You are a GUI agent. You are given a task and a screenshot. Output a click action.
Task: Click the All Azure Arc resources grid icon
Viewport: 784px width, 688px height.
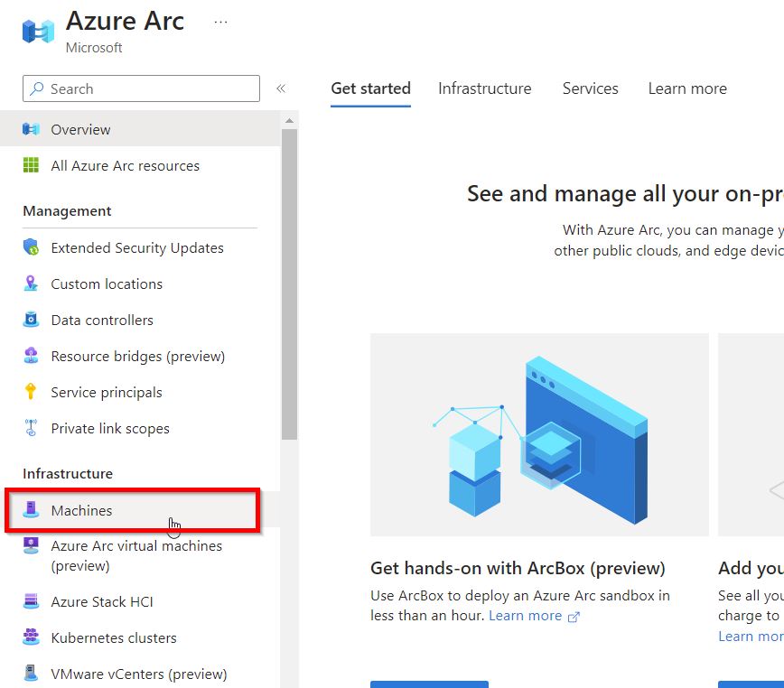pyautogui.click(x=31, y=165)
